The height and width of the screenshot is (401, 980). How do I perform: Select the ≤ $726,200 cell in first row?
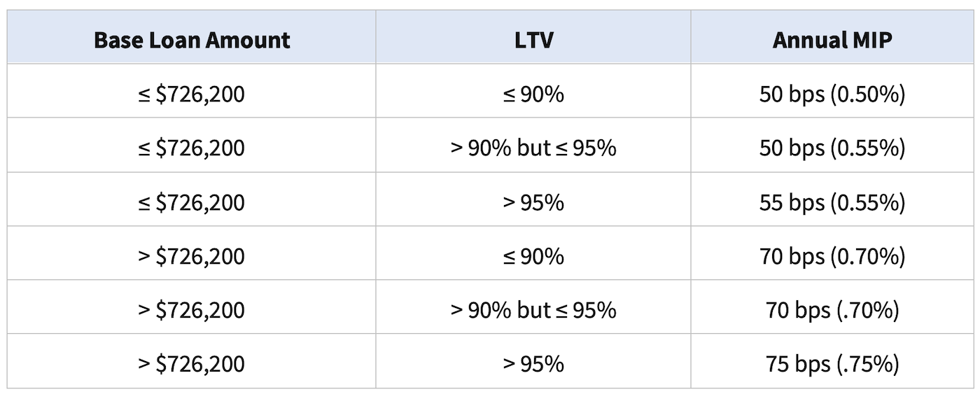click(x=191, y=94)
